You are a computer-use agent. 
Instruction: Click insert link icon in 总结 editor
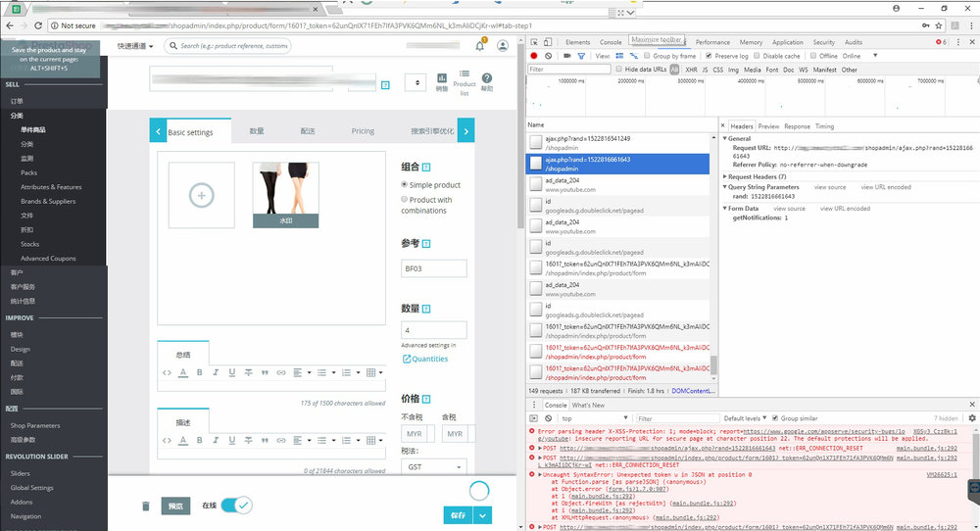click(x=280, y=372)
